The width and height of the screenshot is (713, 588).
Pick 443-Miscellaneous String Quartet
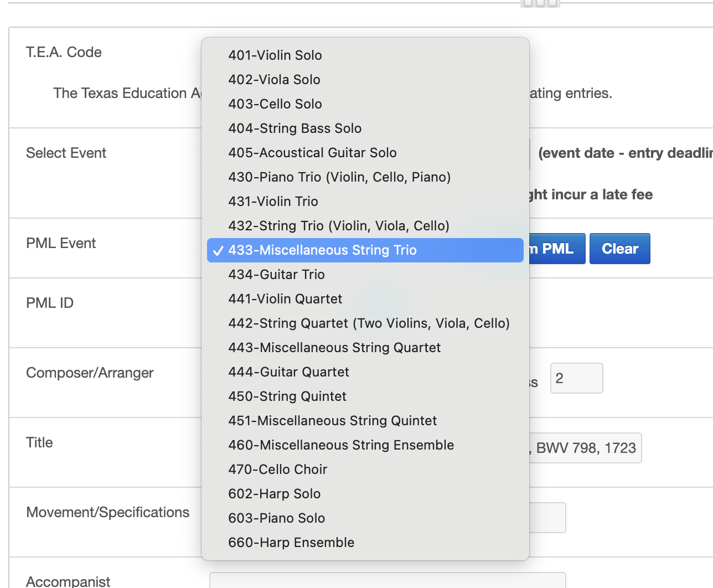pos(334,348)
